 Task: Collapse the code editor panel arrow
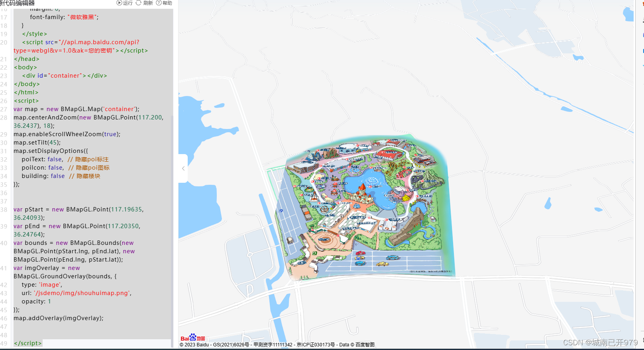[x=183, y=168]
